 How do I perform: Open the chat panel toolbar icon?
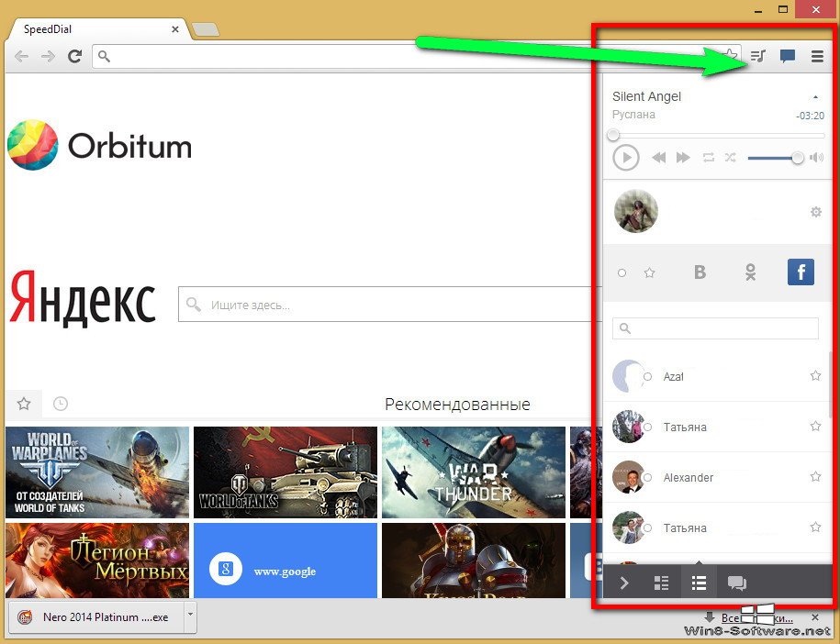(787, 56)
